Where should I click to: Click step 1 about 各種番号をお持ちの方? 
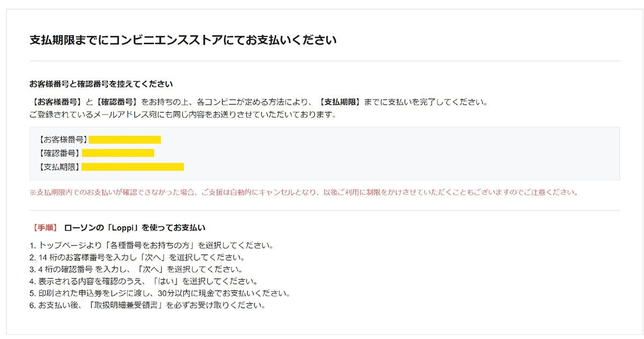pos(152,246)
